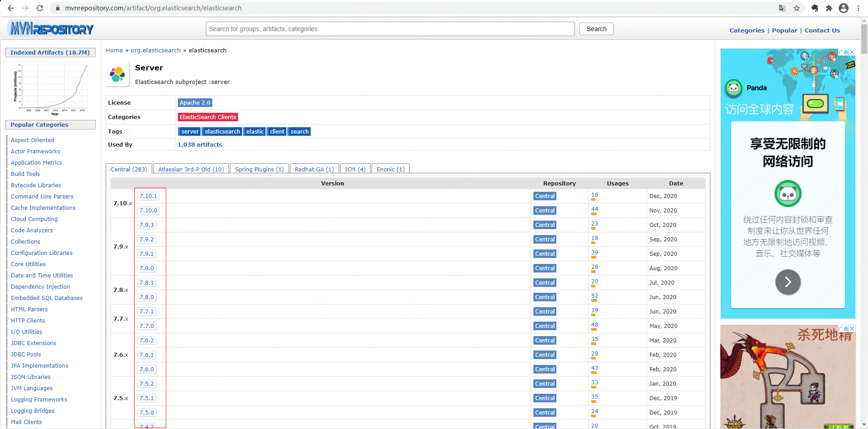This screenshot has width=868, height=429.
Task: Open Aspect Oriented category
Action: pyautogui.click(x=33, y=140)
